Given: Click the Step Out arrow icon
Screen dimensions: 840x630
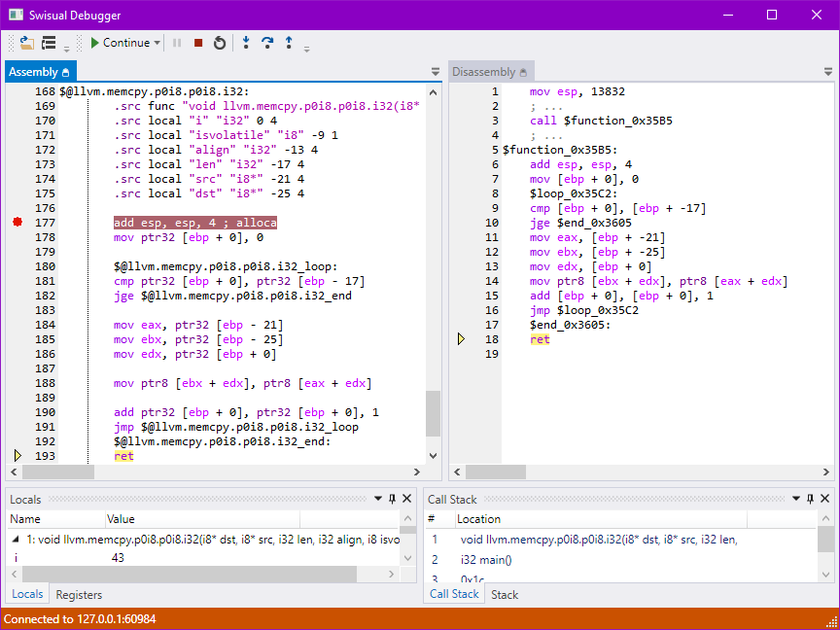Looking at the screenshot, I should point(289,43).
